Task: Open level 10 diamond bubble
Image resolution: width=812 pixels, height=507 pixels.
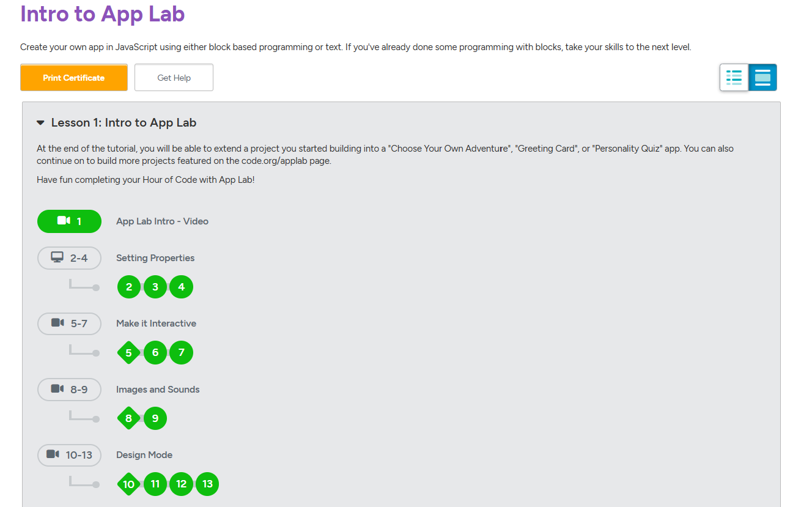Action: [128, 484]
